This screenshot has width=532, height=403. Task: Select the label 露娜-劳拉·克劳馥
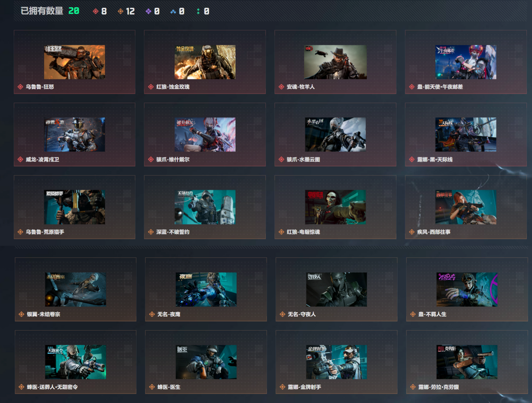coord(438,387)
